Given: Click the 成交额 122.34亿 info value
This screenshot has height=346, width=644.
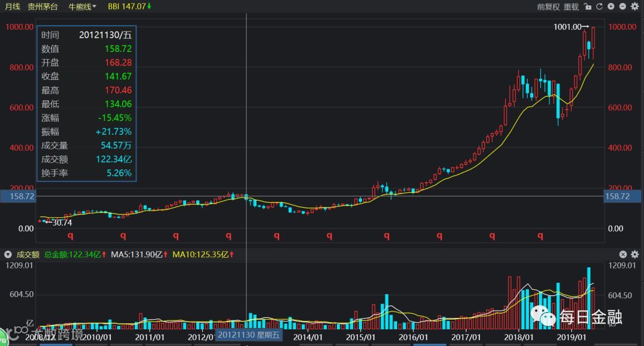Looking at the screenshot, I should (114, 159).
